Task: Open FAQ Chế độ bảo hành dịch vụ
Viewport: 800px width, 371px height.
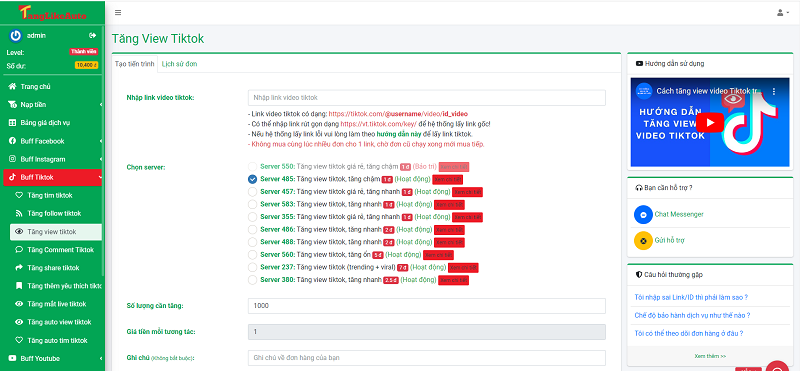Action: [692, 315]
